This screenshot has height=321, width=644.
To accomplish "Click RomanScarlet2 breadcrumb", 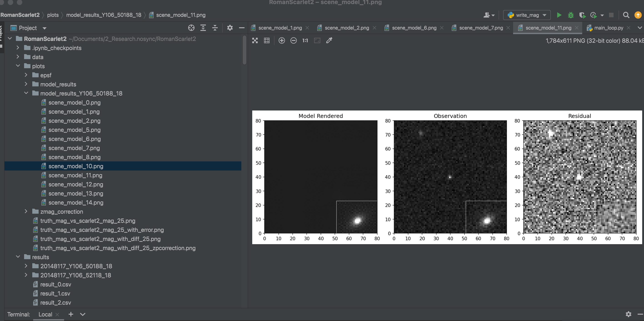I will coord(20,15).
